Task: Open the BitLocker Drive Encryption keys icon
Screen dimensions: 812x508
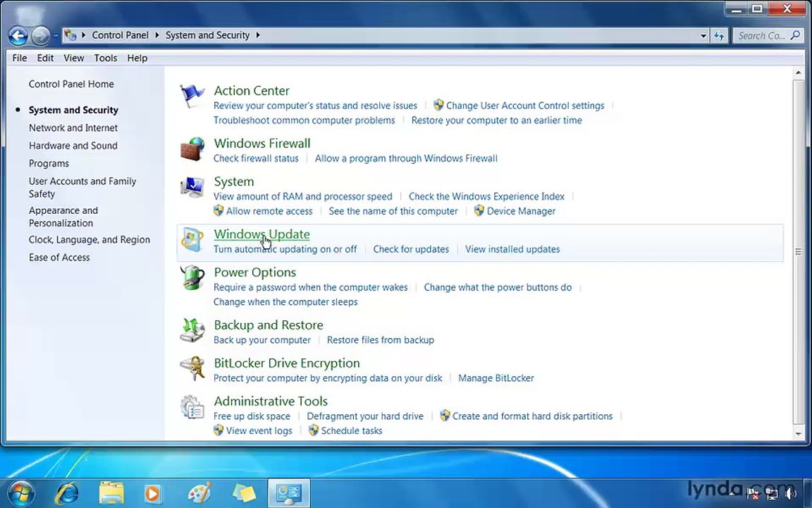Action: (192, 368)
